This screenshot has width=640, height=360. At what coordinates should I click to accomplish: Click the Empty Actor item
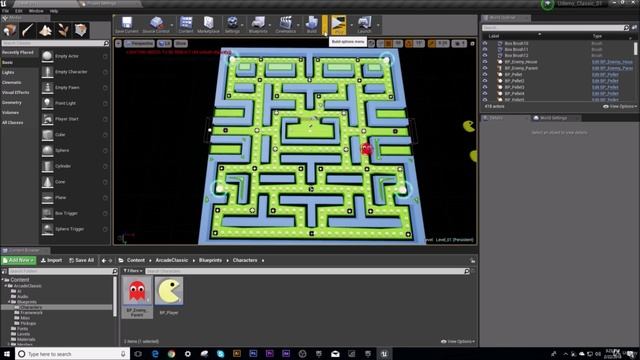(75, 56)
